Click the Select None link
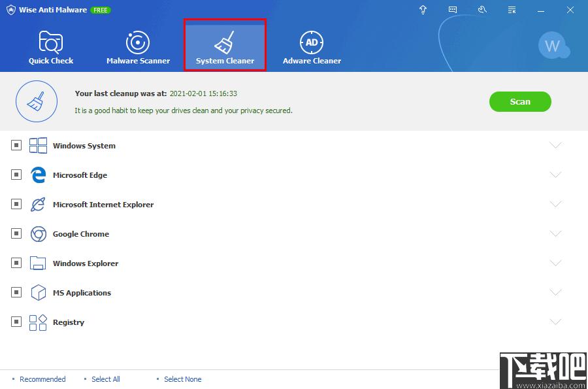This screenshot has width=588, height=389. tap(183, 379)
